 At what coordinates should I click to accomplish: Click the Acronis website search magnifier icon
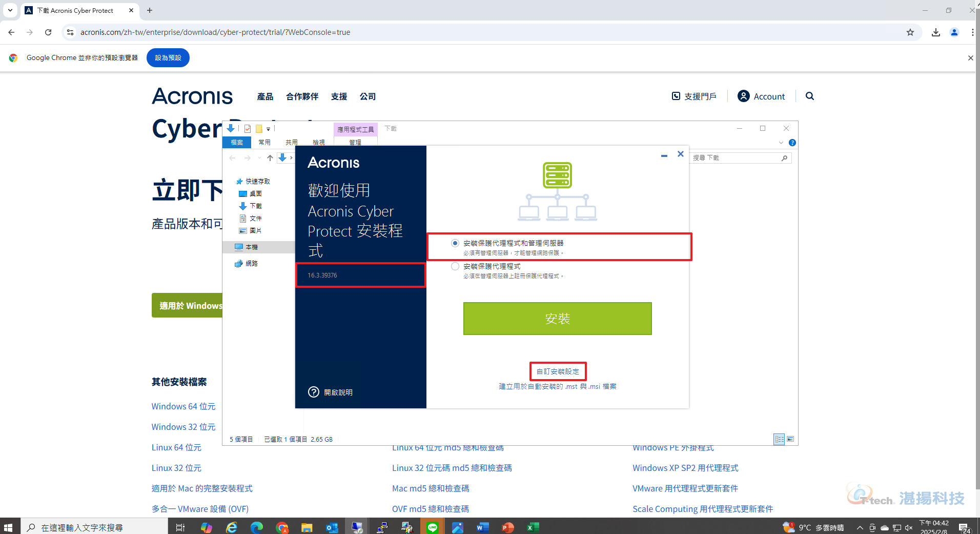pyautogui.click(x=810, y=96)
